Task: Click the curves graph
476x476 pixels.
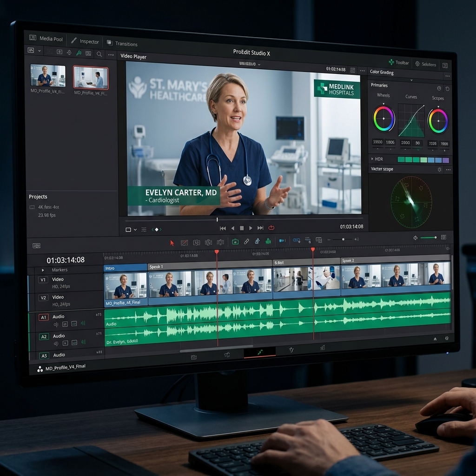Action: pos(411,120)
